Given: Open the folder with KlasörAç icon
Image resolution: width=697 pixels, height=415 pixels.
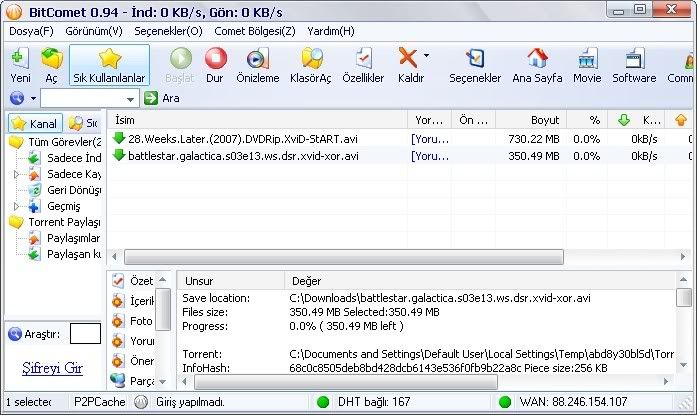Looking at the screenshot, I should coord(311,59).
